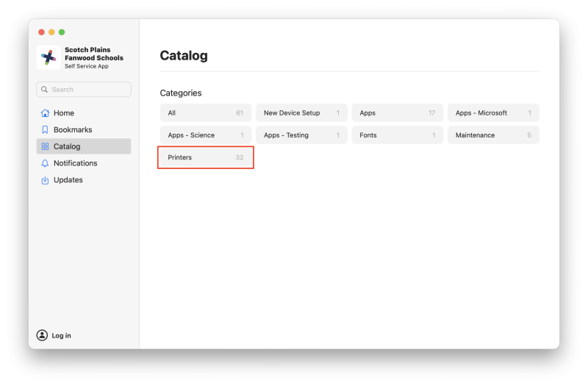Click the magnifying glass search icon
The width and height of the screenshot is (588, 386).
(x=45, y=90)
